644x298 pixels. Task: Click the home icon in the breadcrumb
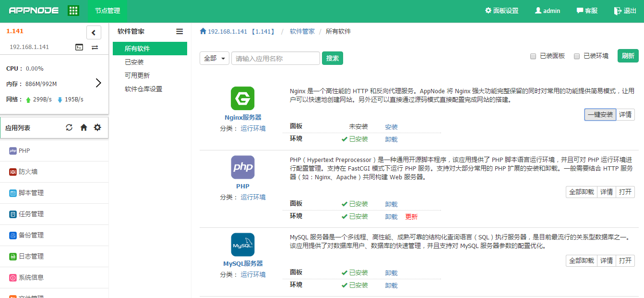click(203, 31)
